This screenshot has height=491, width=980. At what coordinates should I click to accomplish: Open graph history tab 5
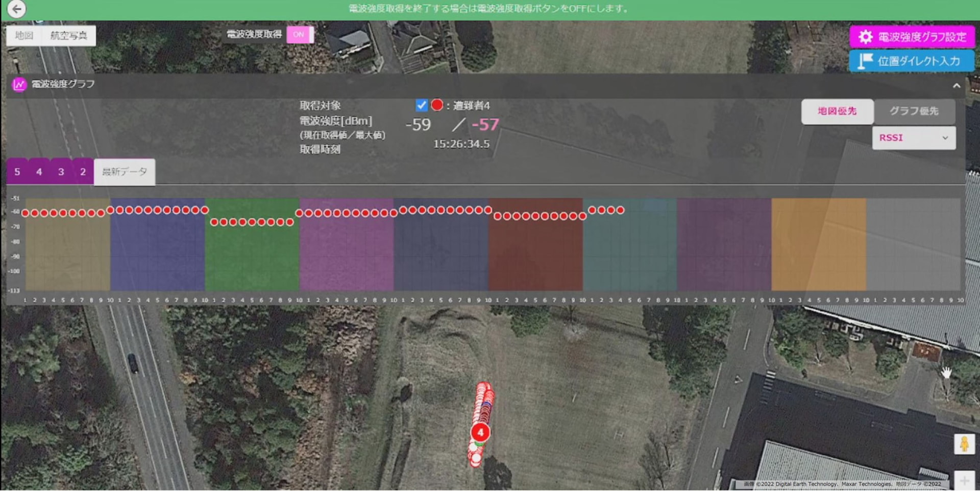(17, 172)
